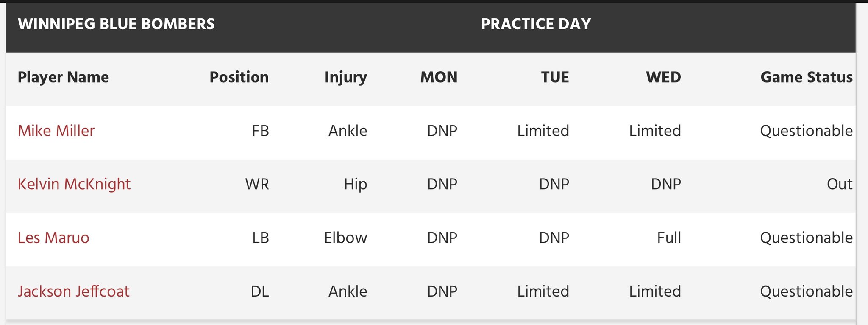
Task: Open Les Maruo player link
Action: (x=53, y=238)
